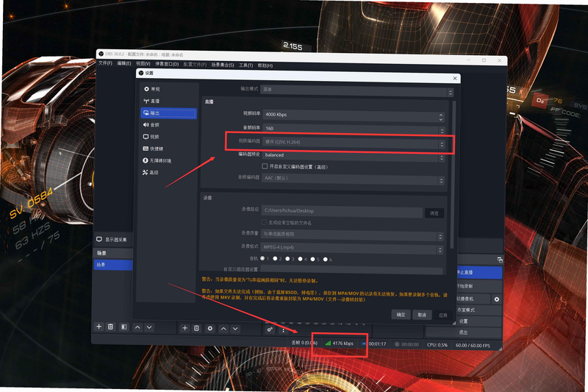Open the 场景集合(S) menu

[223, 65]
